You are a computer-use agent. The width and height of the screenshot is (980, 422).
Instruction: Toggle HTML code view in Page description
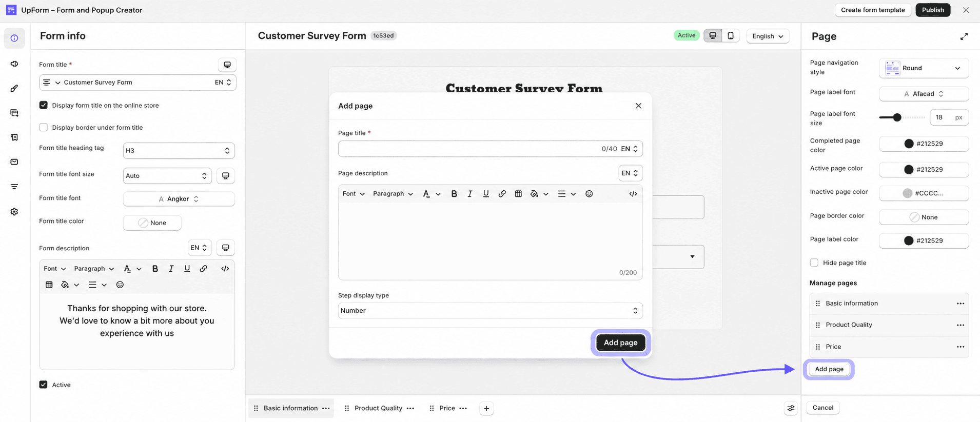point(633,194)
